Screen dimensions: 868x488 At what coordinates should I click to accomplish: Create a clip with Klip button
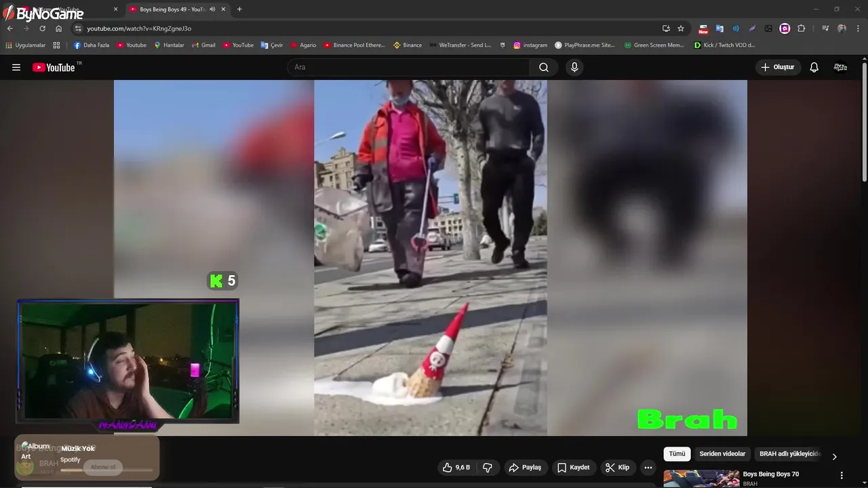pyautogui.click(x=618, y=467)
